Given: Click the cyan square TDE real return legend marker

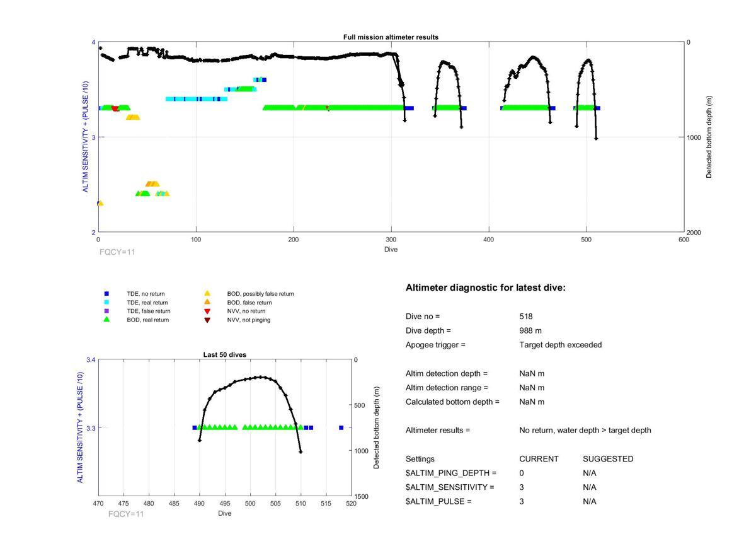Looking at the screenshot, I should 106,303.
